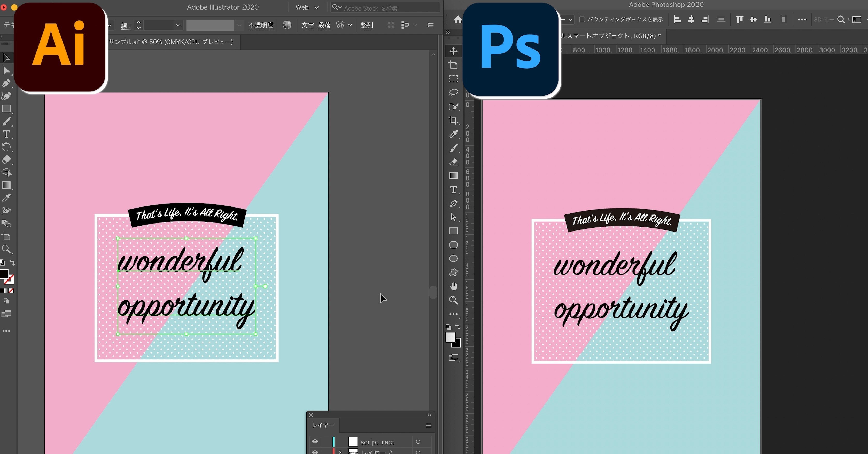Select Photoshop's Rectangular Marquee tool

(454, 79)
